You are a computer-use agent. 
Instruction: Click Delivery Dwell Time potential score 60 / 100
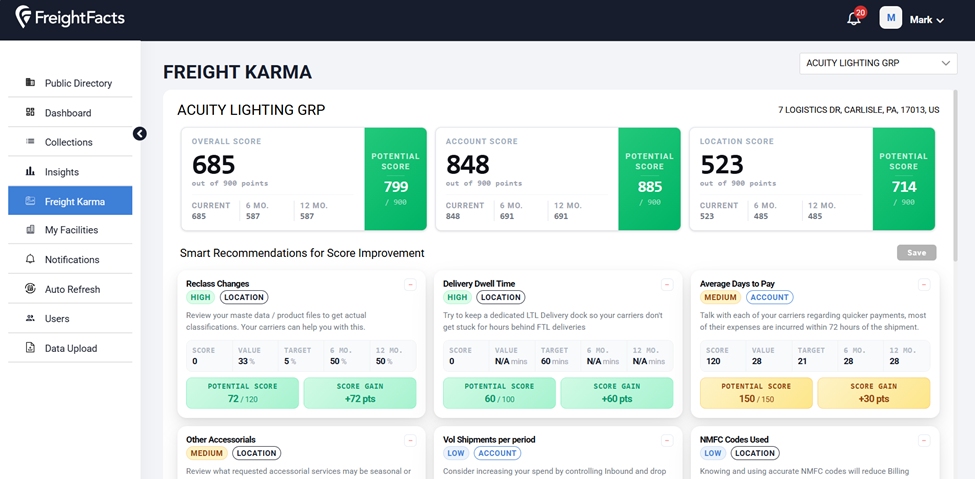coord(499,393)
